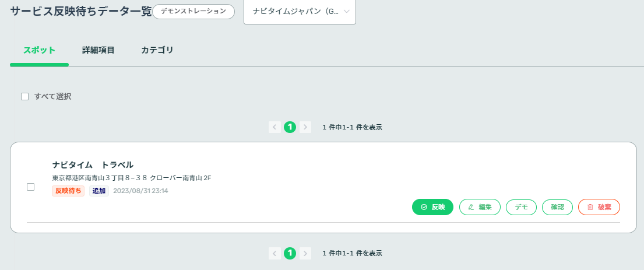This screenshot has height=270, width=644.
Task: Expand dropdown using its chevron arrow
Action: [346, 12]
